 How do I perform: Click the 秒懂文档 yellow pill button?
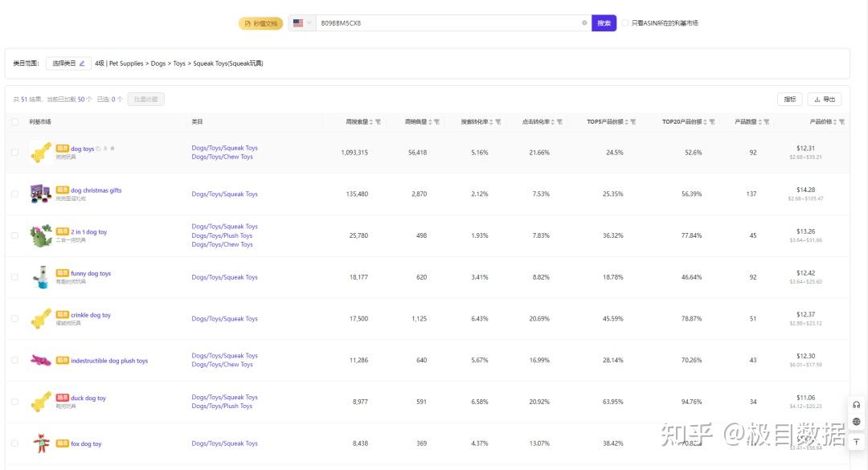(x=260, y=23)
